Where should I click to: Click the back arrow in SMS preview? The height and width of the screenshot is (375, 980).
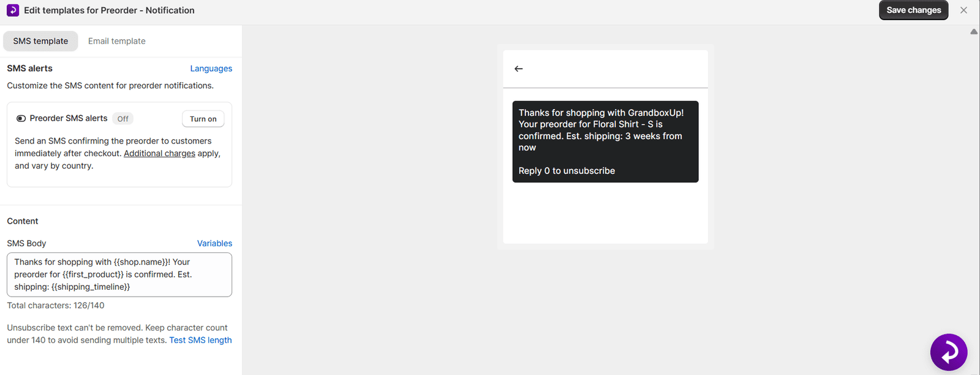(x=519, y=69)
